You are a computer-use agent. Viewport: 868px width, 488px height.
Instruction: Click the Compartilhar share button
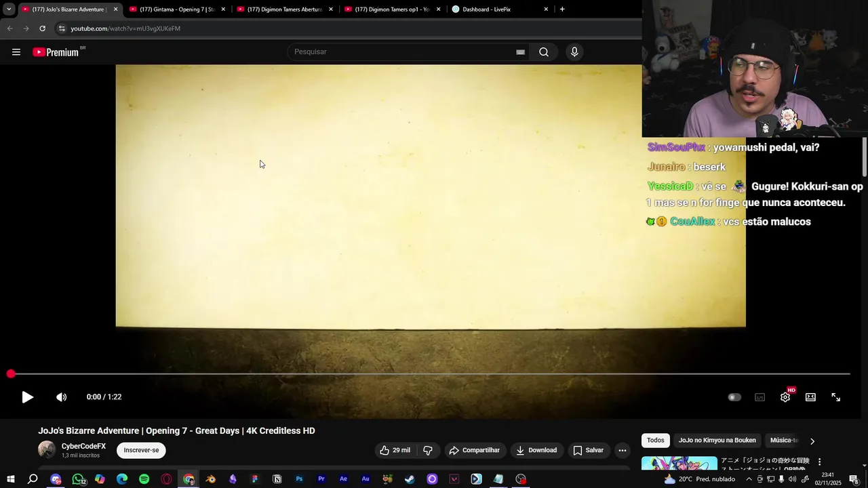[x=474, y=450]
